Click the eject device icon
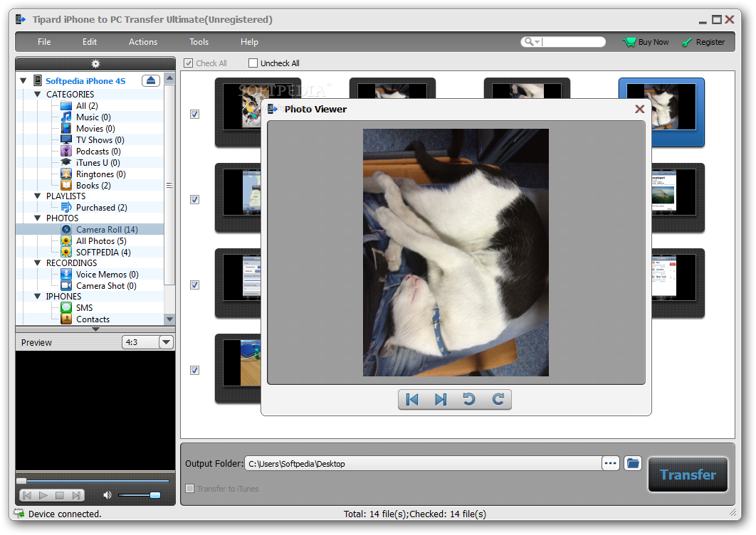The width and height of the screenshot is (756, 535). pos(150,80)
